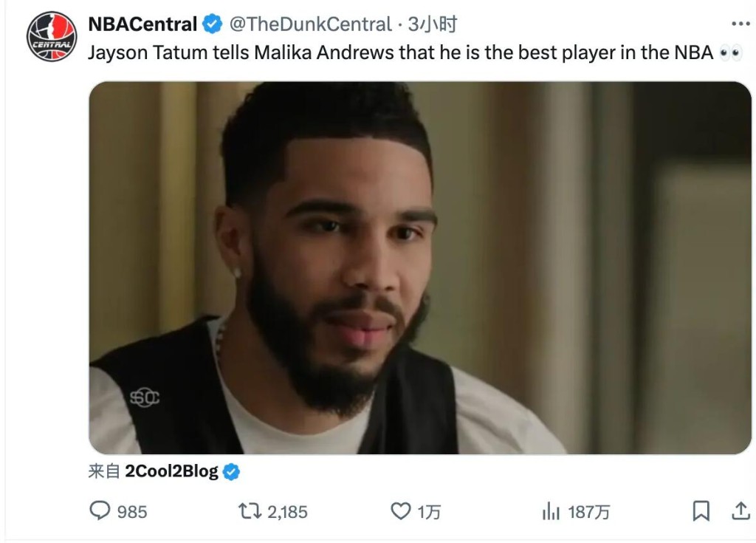Click the 985 replies count
Image resolution: width=756 pixels, height=543 pixels.
coord(132,511)
